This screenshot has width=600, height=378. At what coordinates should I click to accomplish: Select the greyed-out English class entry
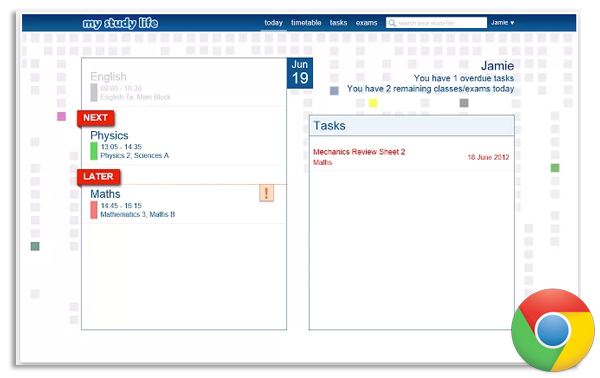pos(184,86)
